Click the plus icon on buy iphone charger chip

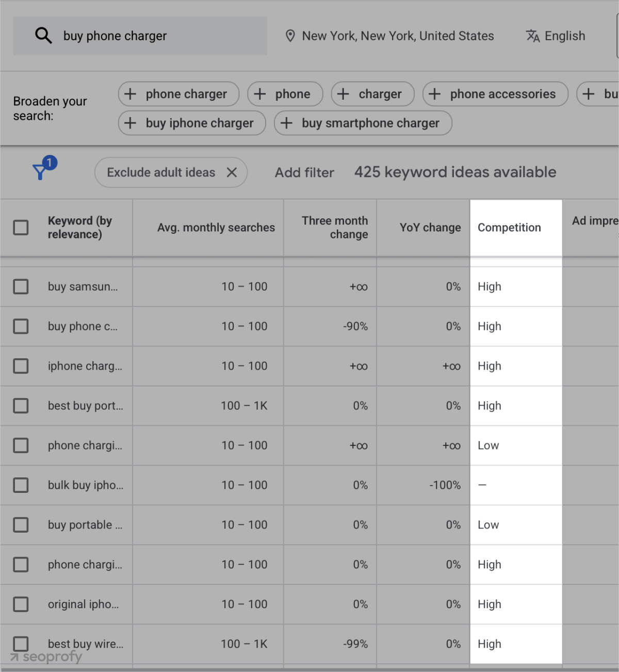coord(131,123)
